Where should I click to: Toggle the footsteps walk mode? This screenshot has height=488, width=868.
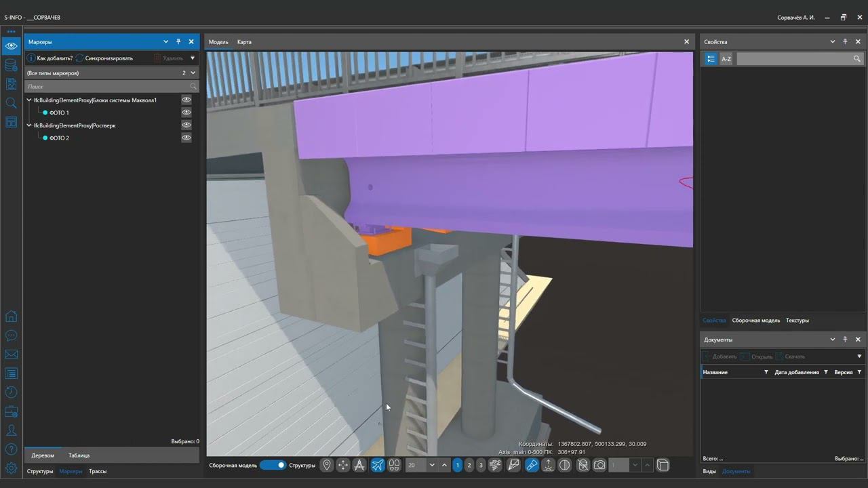[x=394, y=465]
